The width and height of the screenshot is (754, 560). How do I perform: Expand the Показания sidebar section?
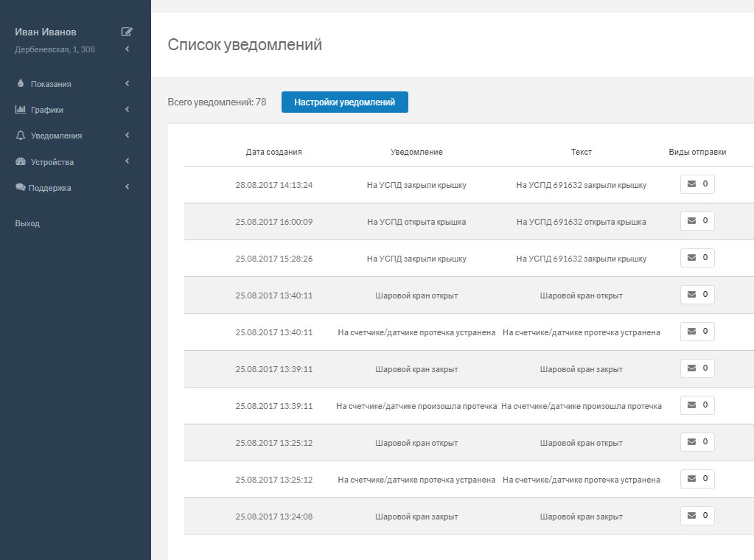point(127,83)
